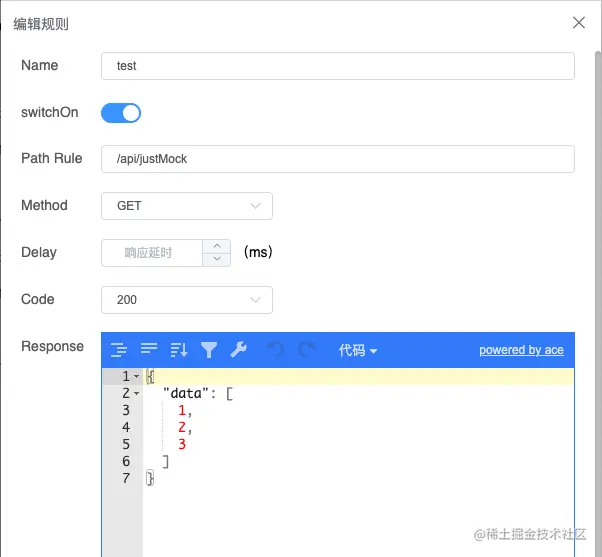Open the filter funnel icon in editor toolbar
The image size is (602, 557).
coord(209,350)
